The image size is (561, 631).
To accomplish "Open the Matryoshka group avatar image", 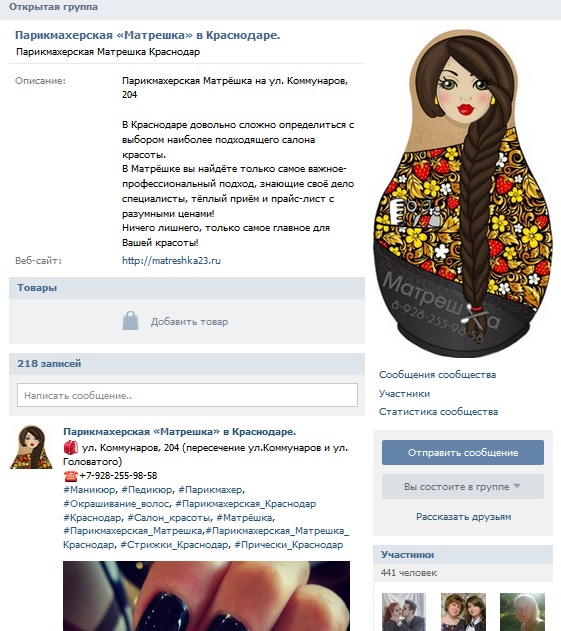I will (463, 193).
